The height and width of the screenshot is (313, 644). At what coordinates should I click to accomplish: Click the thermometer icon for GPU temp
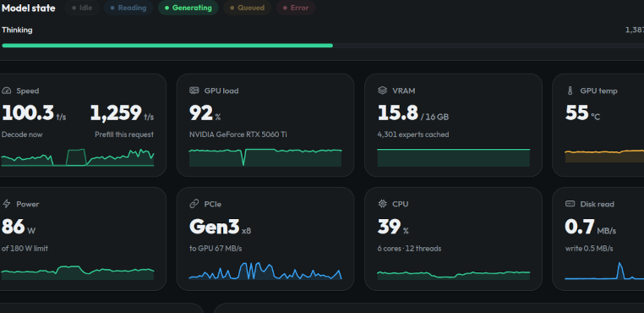pos(570,91)
